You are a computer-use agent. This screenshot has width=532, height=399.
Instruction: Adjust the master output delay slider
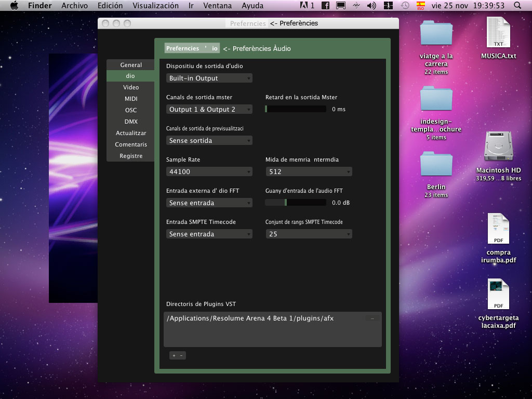[296, 109]
